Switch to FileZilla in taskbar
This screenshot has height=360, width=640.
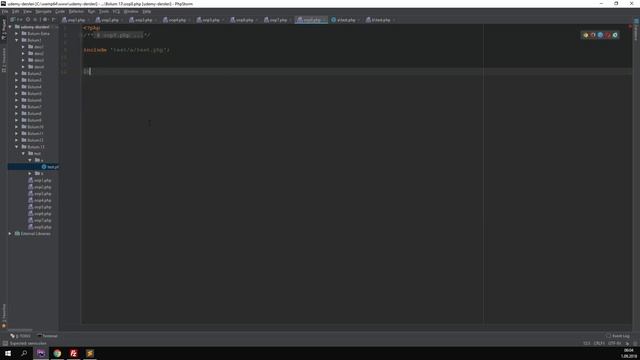point(73,353)
